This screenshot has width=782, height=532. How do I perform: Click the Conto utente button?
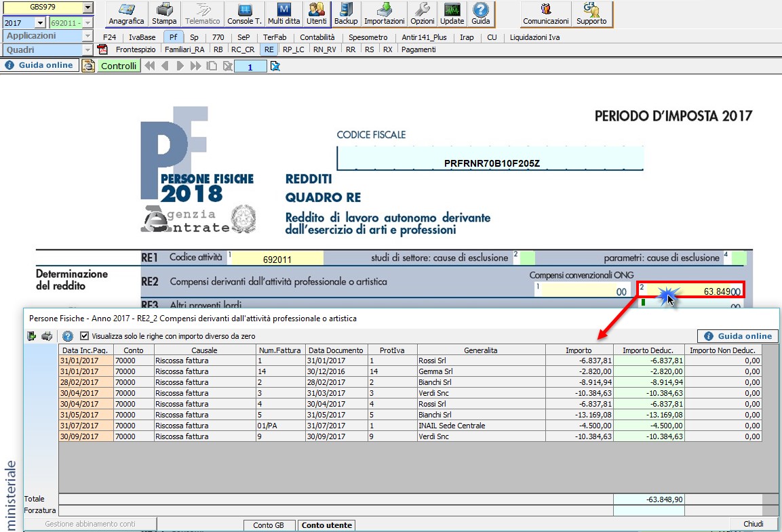pos(327,525)
